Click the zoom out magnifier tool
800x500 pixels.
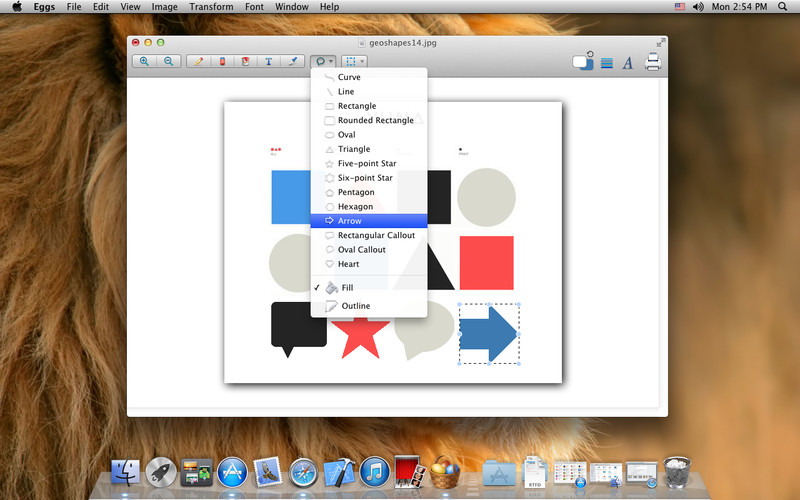tap(168, 61)
